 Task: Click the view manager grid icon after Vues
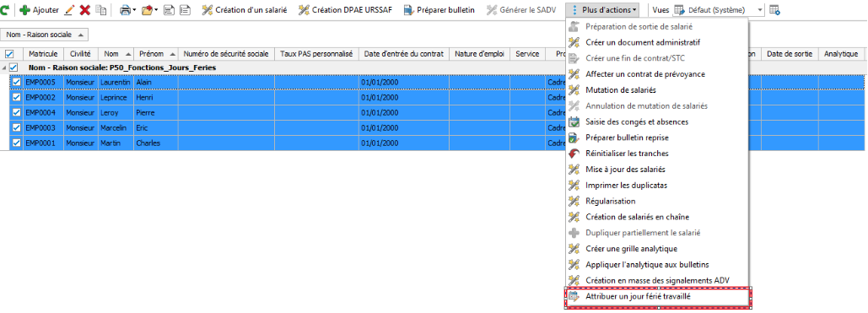775,10
